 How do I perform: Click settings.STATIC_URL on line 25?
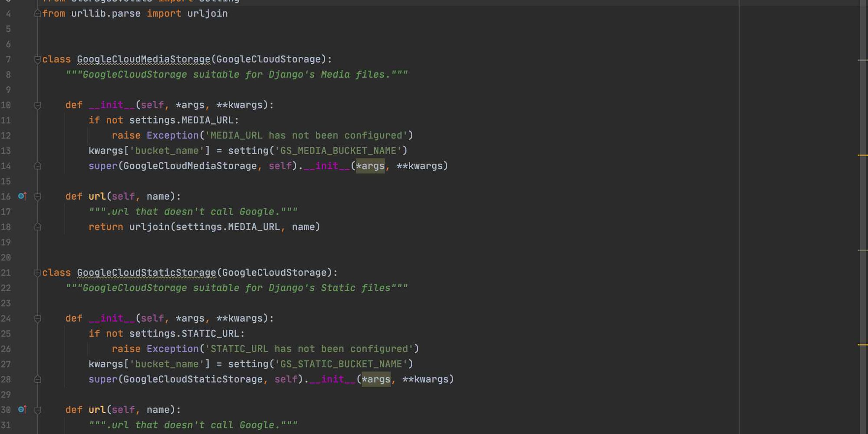pos(184,334)
